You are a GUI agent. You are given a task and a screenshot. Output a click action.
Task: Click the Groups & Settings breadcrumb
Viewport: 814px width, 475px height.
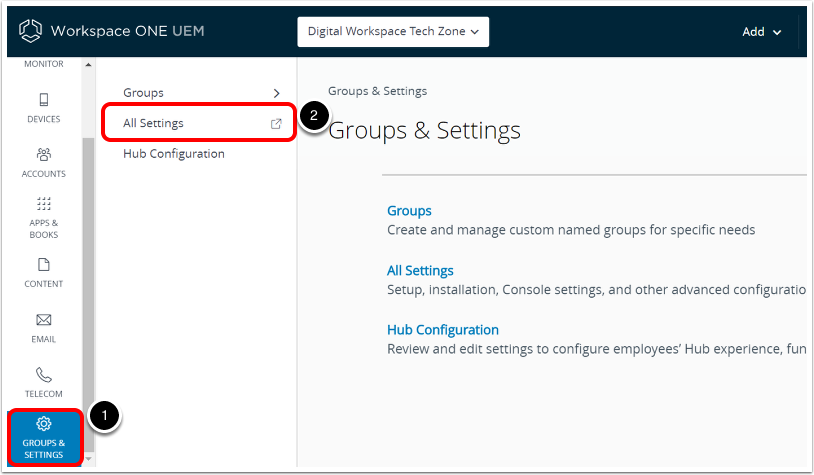click(x=377, y=91)
